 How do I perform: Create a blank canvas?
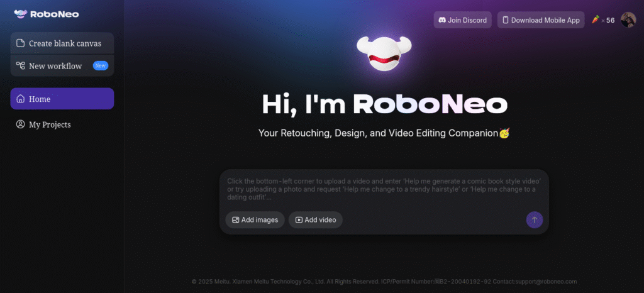coord(62,43)
